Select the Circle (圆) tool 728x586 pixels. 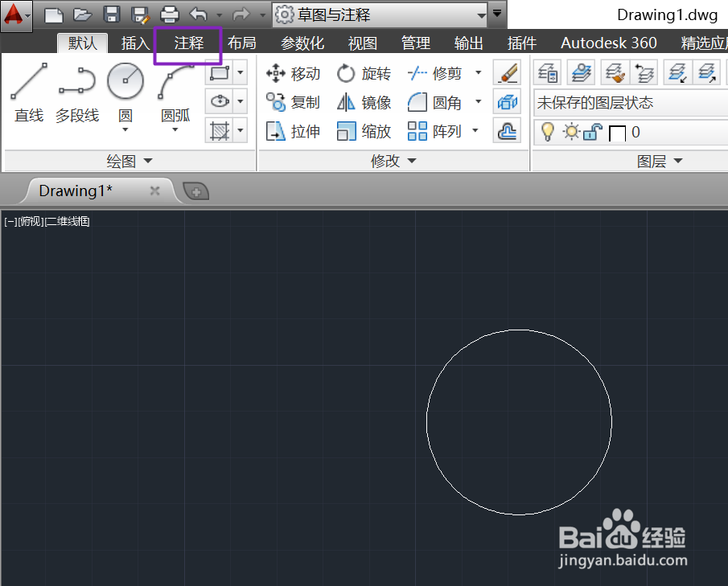pyautogui.click(x=125, y=93)
